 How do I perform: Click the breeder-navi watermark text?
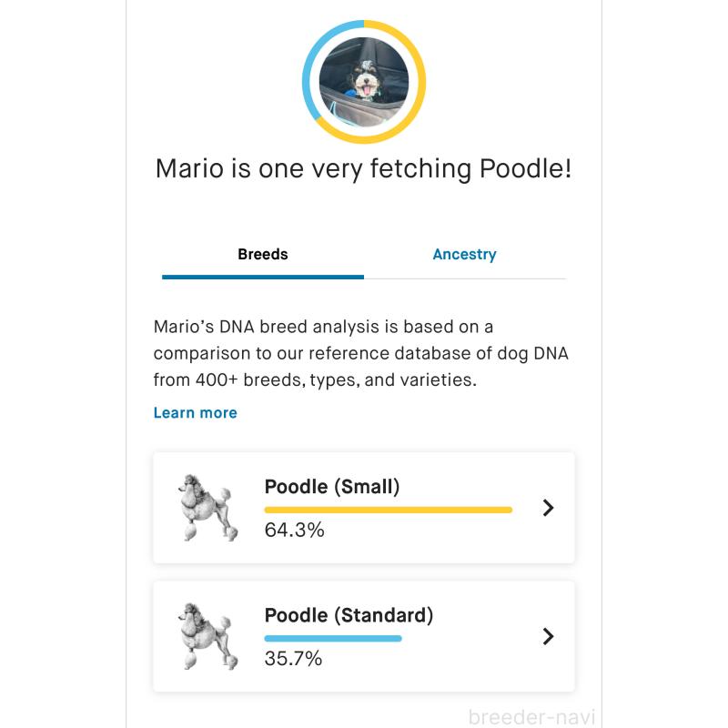[531, 717]
